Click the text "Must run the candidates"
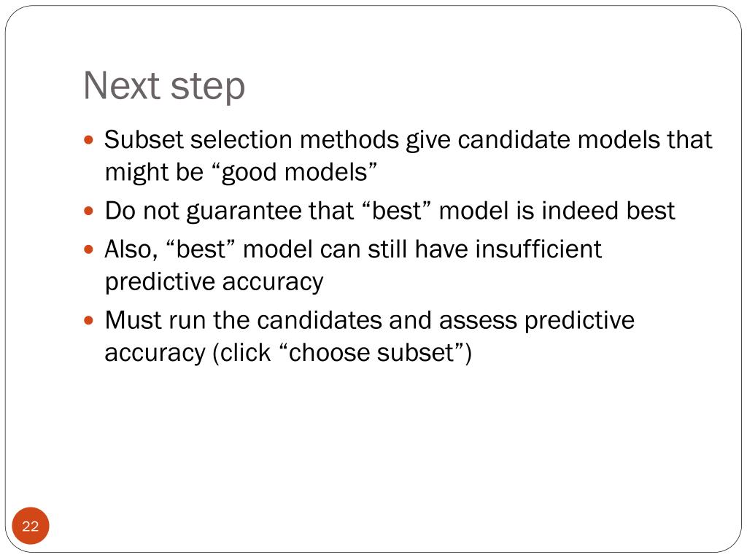 tap(244, 320)
